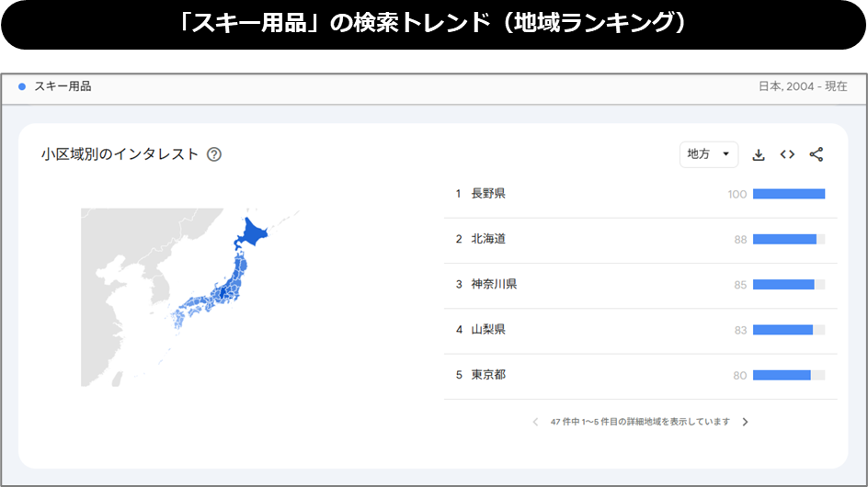Open the 神奈川県 ranking entry
The width and height of the screenshot is (868, 487).
point(494,284)
